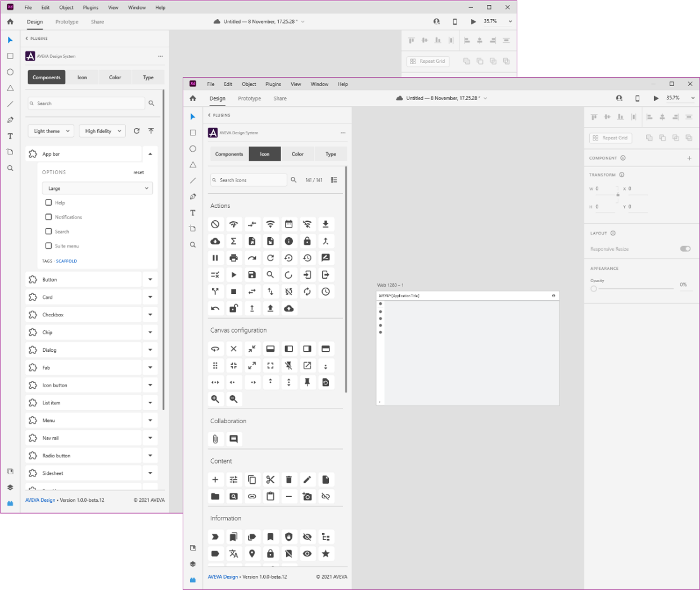Open plugin more options ellipsis in front window
The image size is (700, 590).
click(343, 133)
